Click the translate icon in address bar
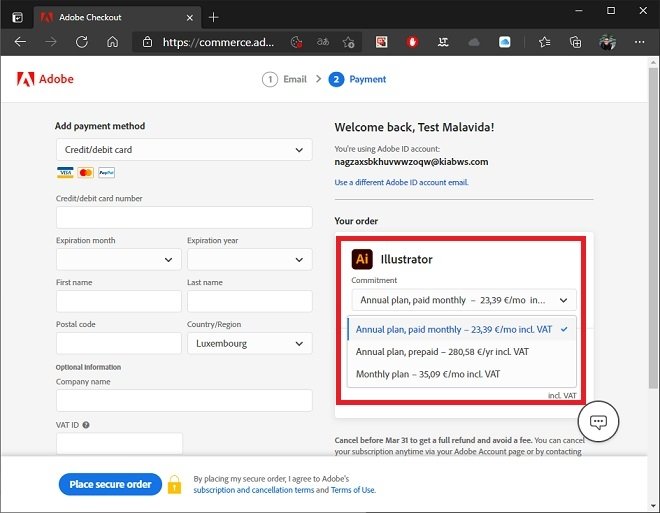This screenshot has width=660, height=513. (323, 42)
